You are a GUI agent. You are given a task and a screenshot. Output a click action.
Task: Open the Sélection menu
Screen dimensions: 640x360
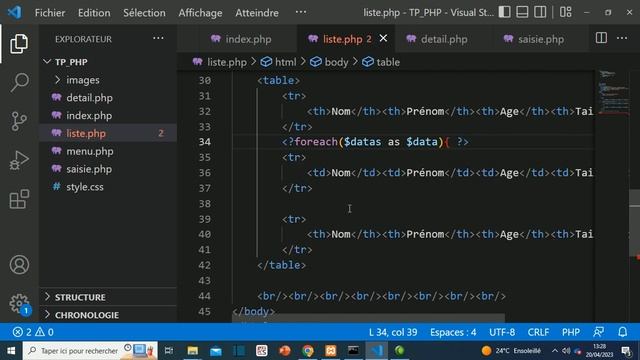click(x=144, y=13)
